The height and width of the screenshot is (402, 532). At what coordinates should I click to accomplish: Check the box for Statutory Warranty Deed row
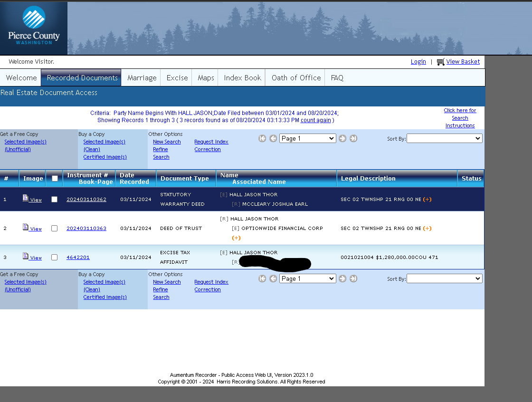point(54,199)
